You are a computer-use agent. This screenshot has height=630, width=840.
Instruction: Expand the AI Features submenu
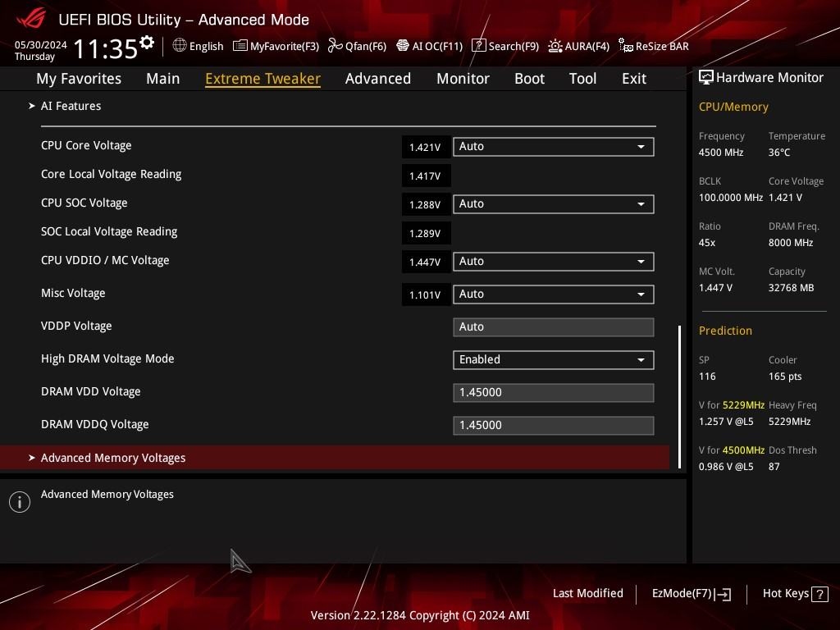pos(71,106)
